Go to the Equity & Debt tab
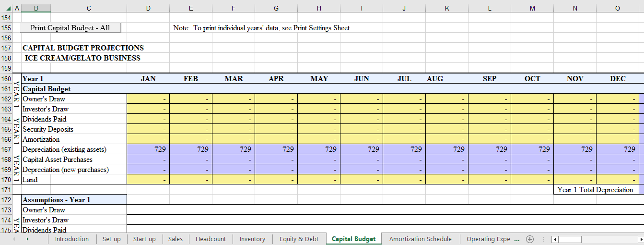Screen dimensions: 644x245 [x=299, y=239]
